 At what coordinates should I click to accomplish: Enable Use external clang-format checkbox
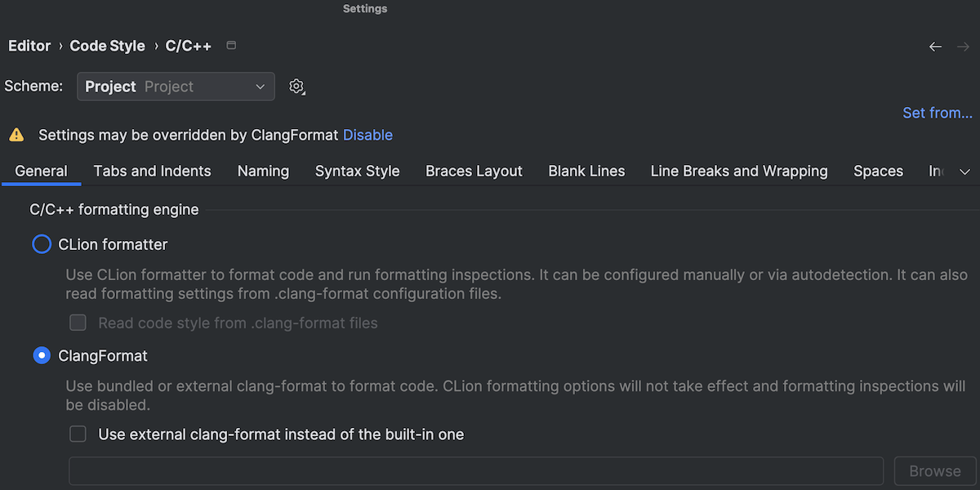78,434
